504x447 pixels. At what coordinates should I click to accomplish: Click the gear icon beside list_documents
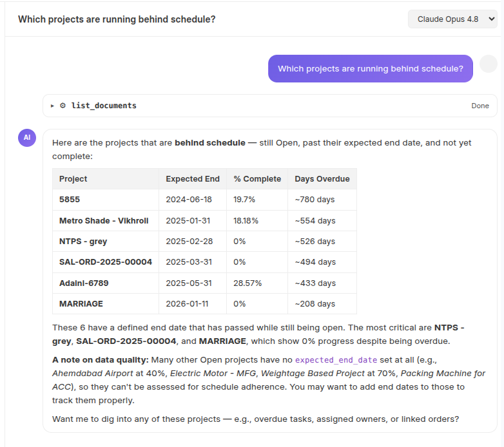point(63,106)
